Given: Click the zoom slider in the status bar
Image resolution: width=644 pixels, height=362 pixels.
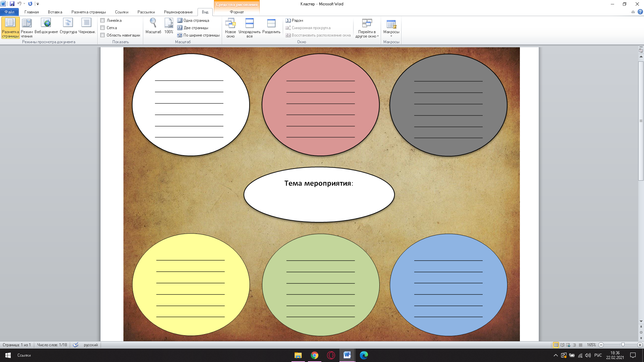Looking at the screenshot, I should coord(623,345).
